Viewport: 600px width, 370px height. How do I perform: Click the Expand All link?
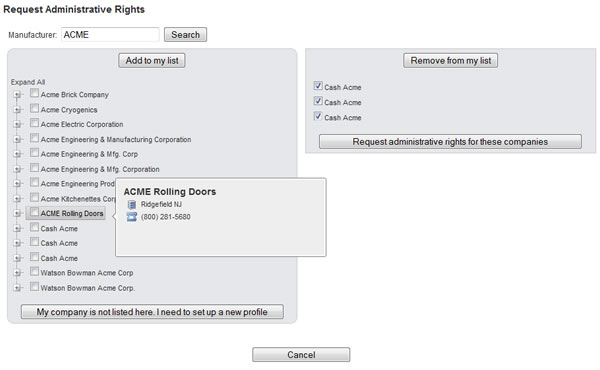pyautogui.click(x=28, y=82)
